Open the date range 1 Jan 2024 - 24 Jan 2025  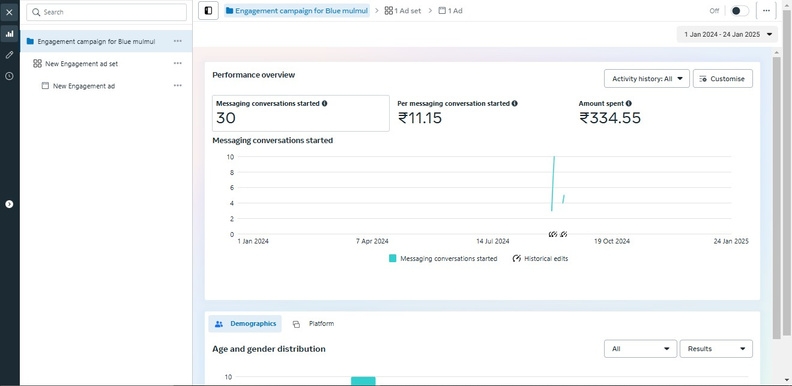pyautogui.click(x=727, y=34)
